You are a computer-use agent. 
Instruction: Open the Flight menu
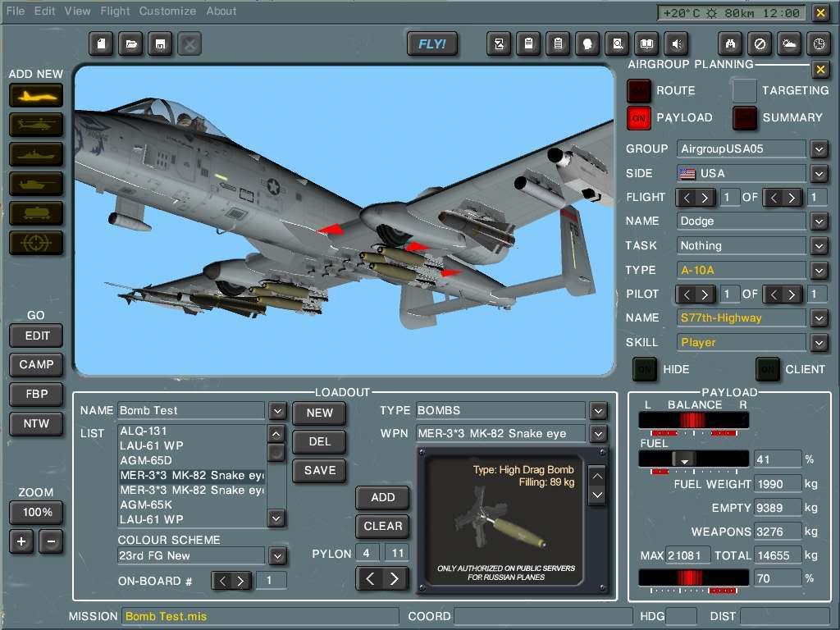pos(115,11)
